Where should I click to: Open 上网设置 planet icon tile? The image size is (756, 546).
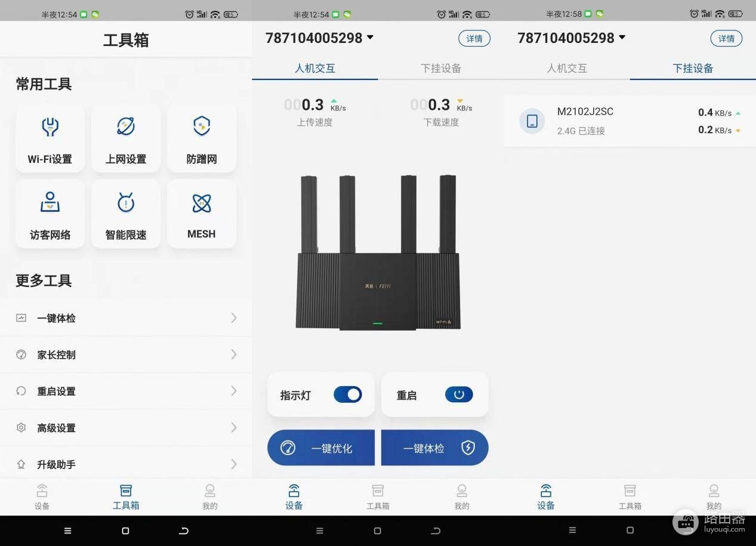[126, 138]
